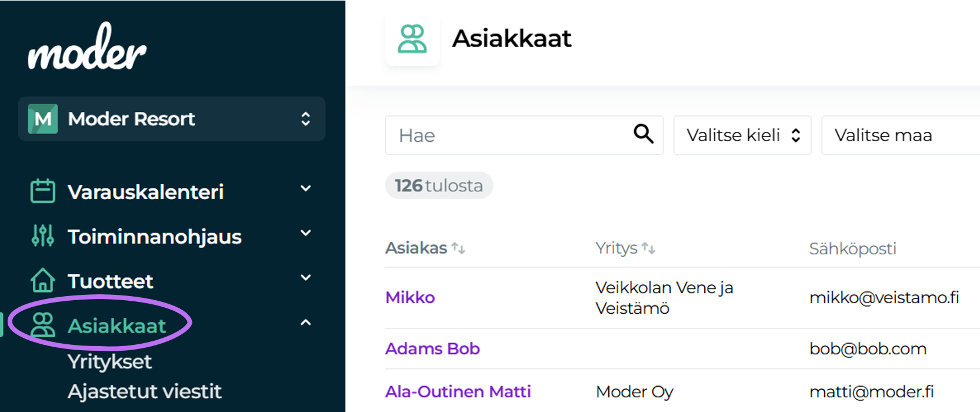Sort the Yritys column by its arrows

click(649, 248)
